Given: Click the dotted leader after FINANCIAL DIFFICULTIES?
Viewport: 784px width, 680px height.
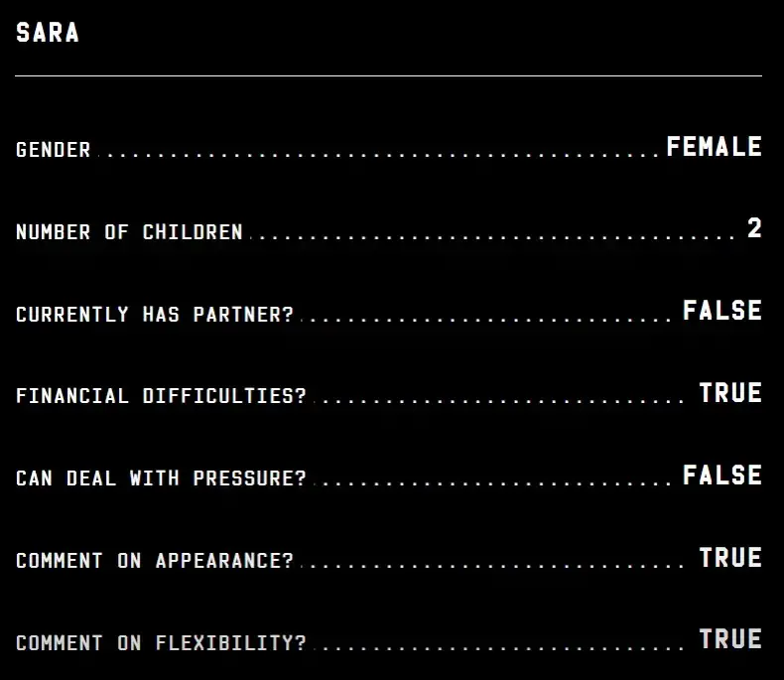Looking at the screenshot, I should click(x=496, y=401).
